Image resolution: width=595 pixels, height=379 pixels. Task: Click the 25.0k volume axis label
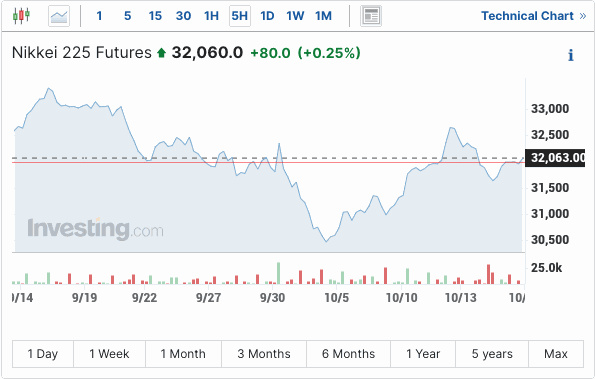[x=546, y=268]
